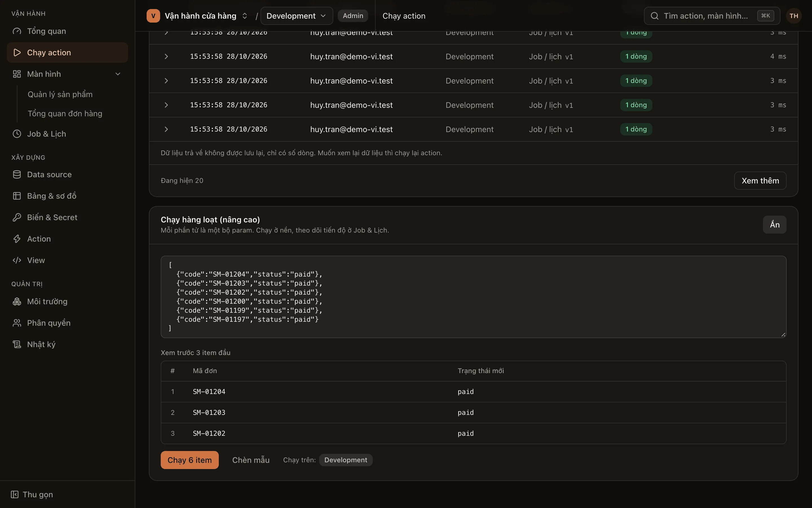Open Tổng quan đơn hàng screen
The image size is (812, 508).
tap(65, 113)
